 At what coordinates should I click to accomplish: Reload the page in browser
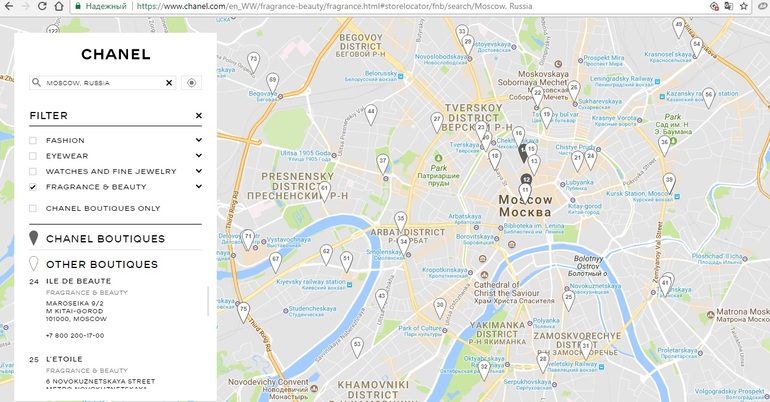pyautogui.click(x=42, y=6)
